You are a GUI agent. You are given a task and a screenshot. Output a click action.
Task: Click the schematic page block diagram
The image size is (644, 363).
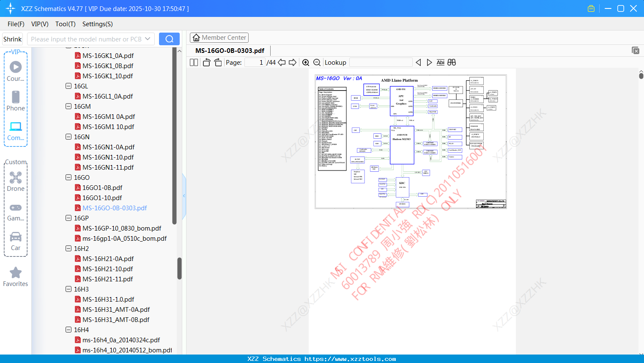tap(411, 142)
